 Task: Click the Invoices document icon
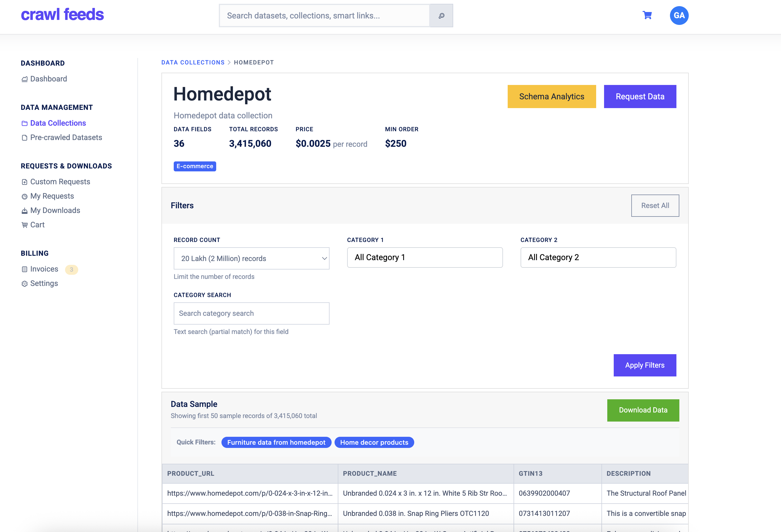[x=25, y=270]
